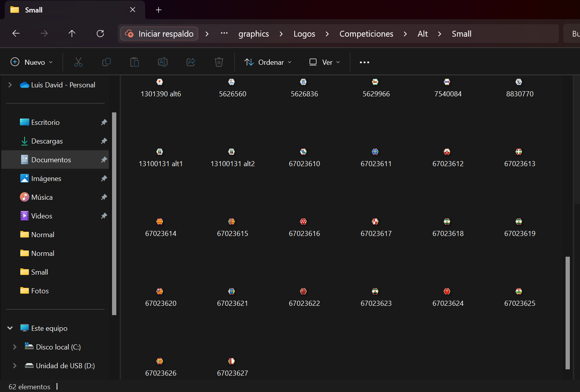Click the Iniciar respaldo button

(159, 34)
